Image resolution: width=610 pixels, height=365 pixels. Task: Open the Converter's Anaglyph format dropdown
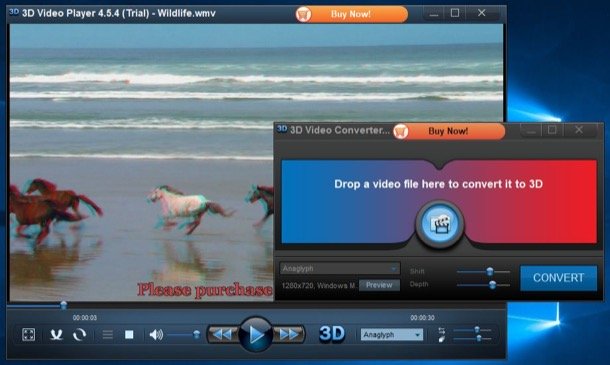[x=340, y=268]
